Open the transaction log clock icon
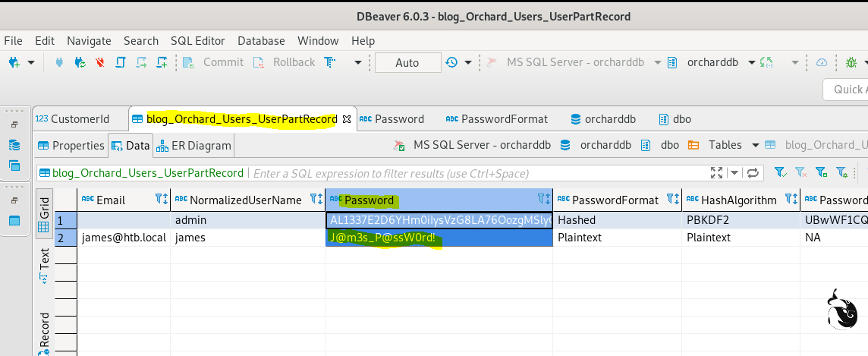This screenshot has height=356, width=868. point(452,62)
